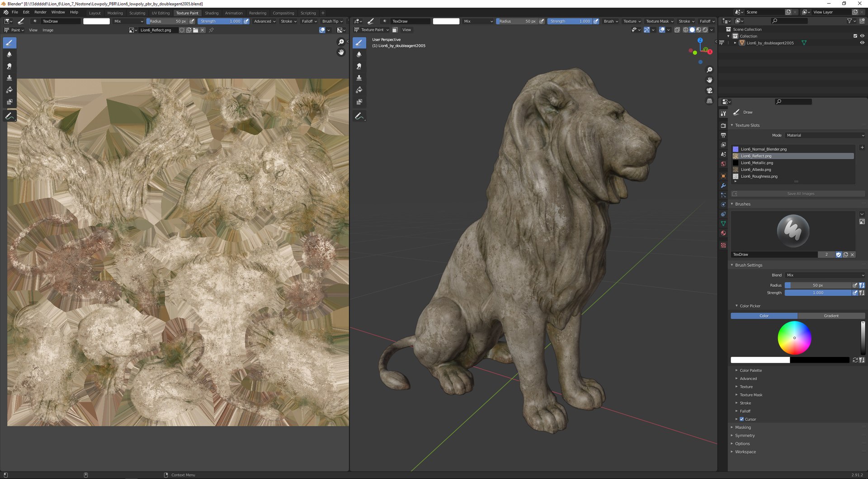Image resolution: width=868 pixels, height=479 pixels.
Task: Toggle Strength pressure in image editor header
Action: tap(246, 21)
